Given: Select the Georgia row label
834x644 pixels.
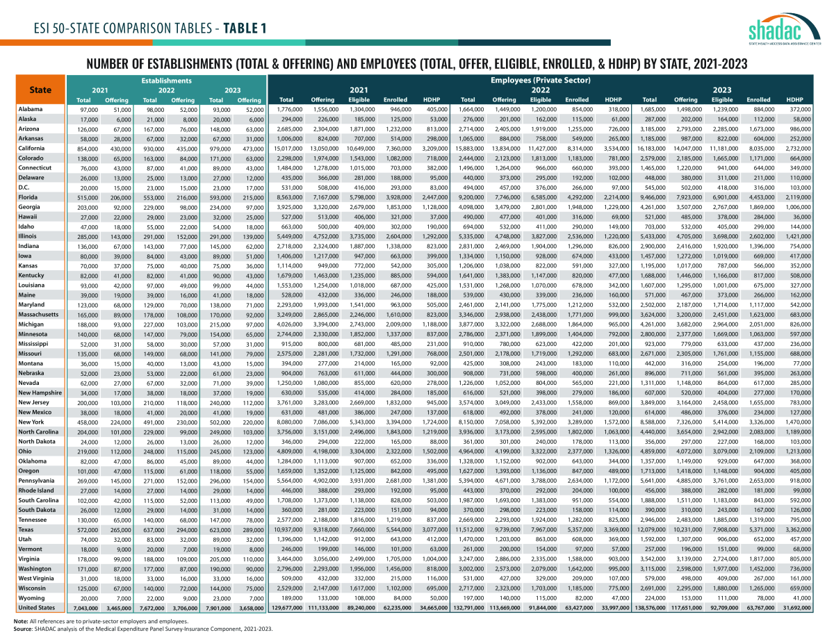Looking at the screenshot, I should (30, 207).
